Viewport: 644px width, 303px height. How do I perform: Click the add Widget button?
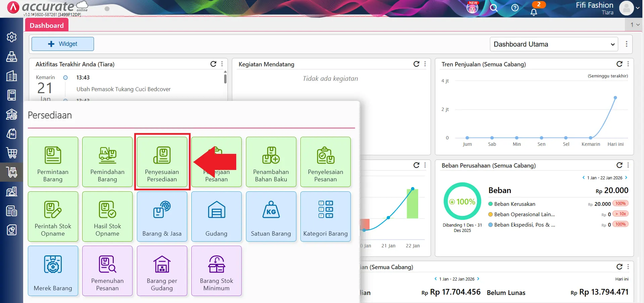[x=63, y=44]
